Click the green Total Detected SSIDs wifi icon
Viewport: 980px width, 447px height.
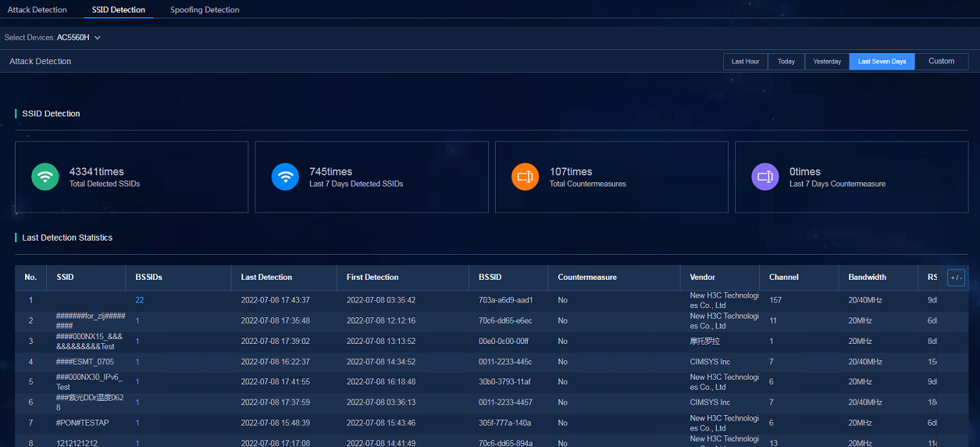coord(45,177)
